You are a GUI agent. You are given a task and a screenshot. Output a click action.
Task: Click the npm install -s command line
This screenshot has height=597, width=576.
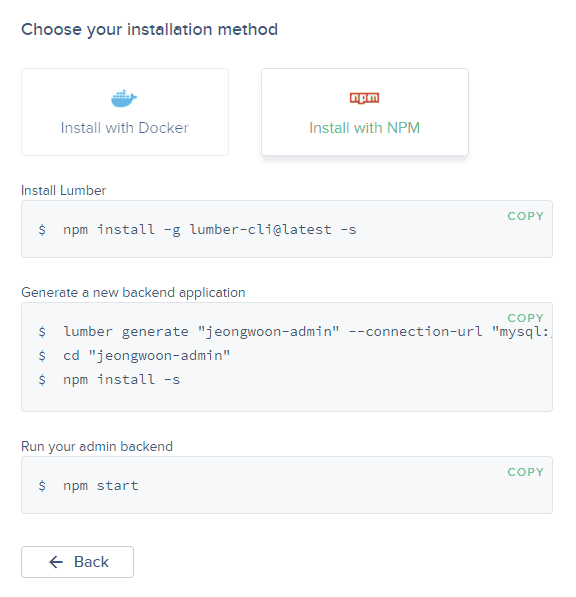121,380
